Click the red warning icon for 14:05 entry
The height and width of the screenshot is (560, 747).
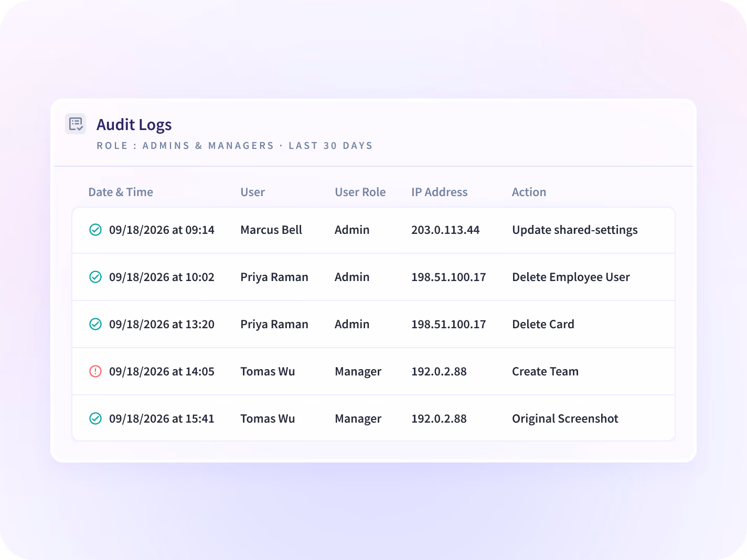click(x=95, y=371)
